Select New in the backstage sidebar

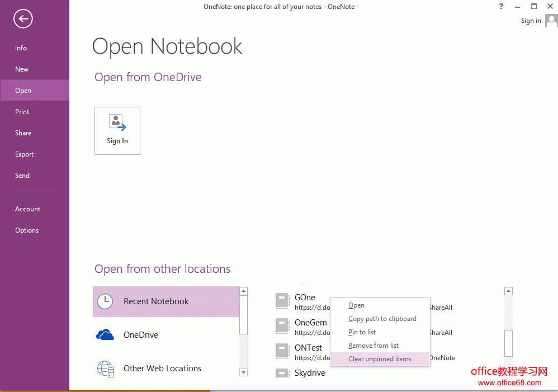(x=22, y=69)
